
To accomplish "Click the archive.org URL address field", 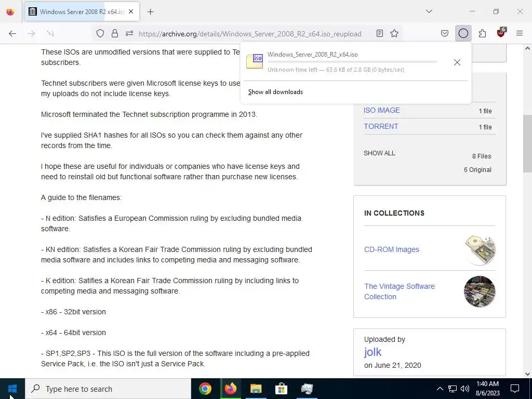I will [250, 34].
